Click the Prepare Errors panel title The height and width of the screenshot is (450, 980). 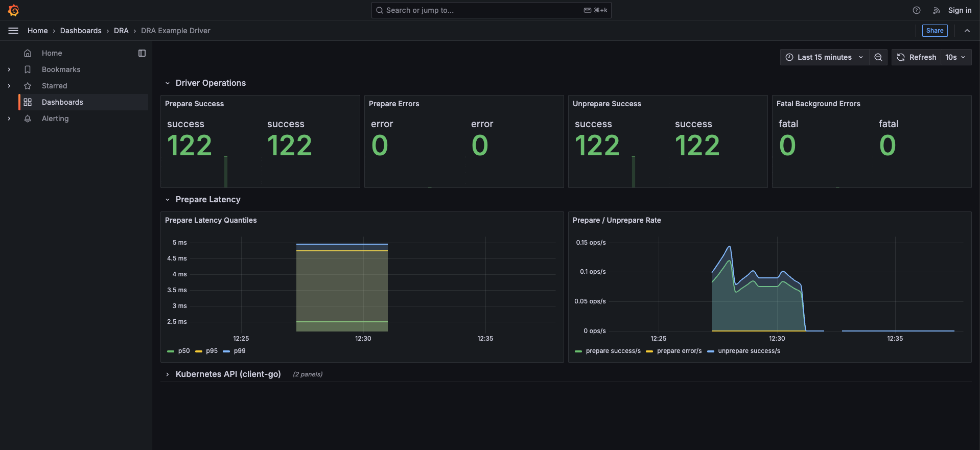(394, 104)
